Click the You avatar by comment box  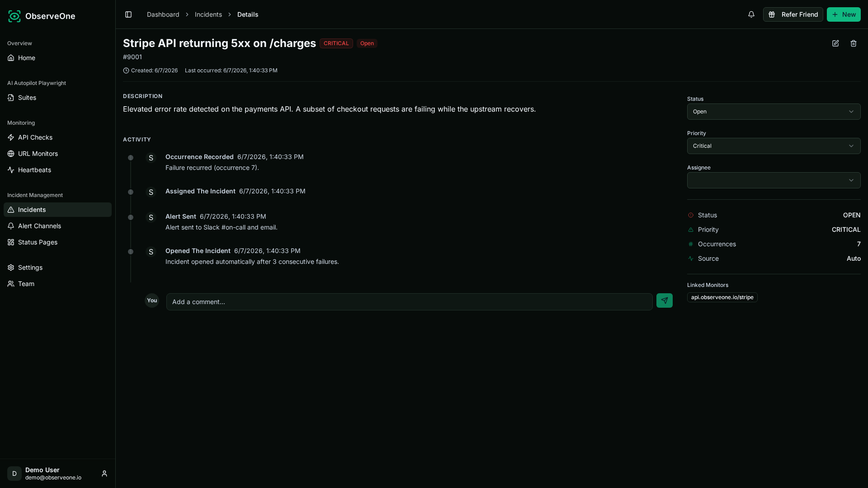click(x=152, y=300)
